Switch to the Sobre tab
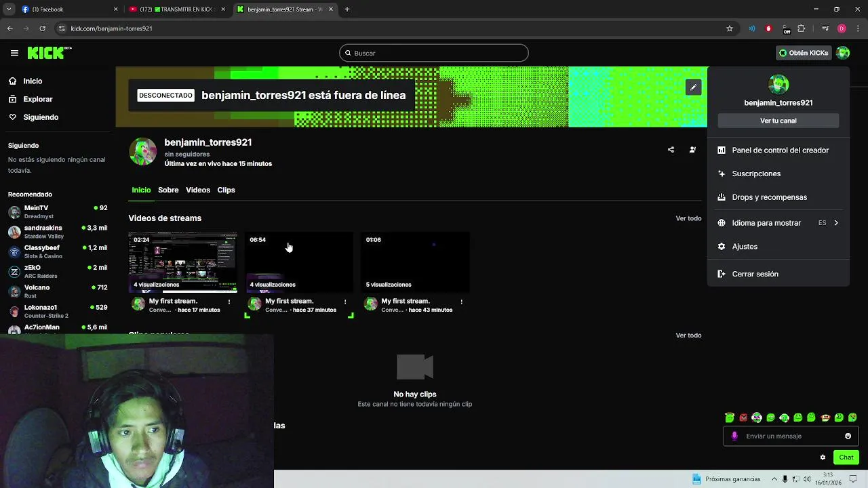 point(168,190)
